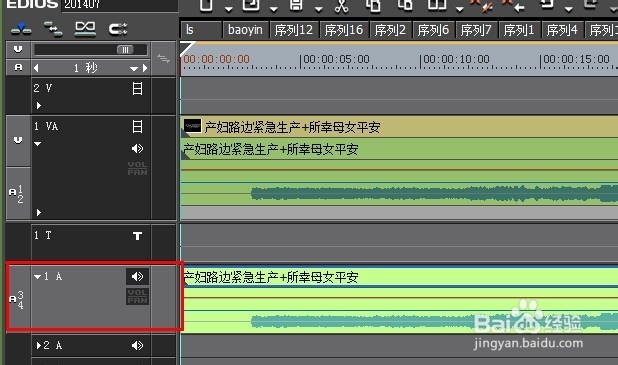This screenshot has height=365, width=618.
Task: Click the time scale zoom slider handle
Action: 125,50
